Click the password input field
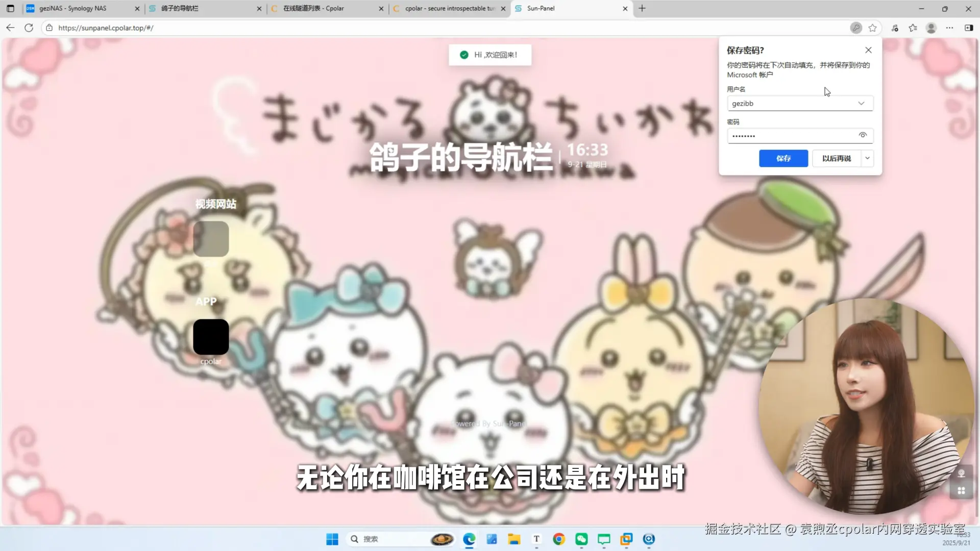This screenshot has height=551, width=980. pos(791,136)
